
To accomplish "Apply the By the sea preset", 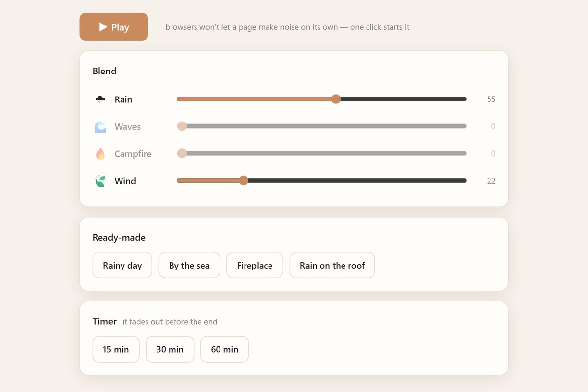I will [x=189, y=266].
